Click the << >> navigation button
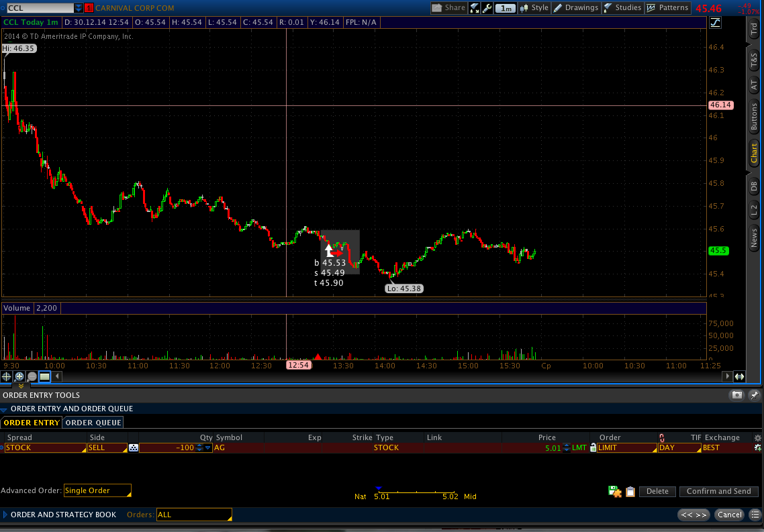The width and height of the screenshot is (764, 532). (x=694, y=515)
